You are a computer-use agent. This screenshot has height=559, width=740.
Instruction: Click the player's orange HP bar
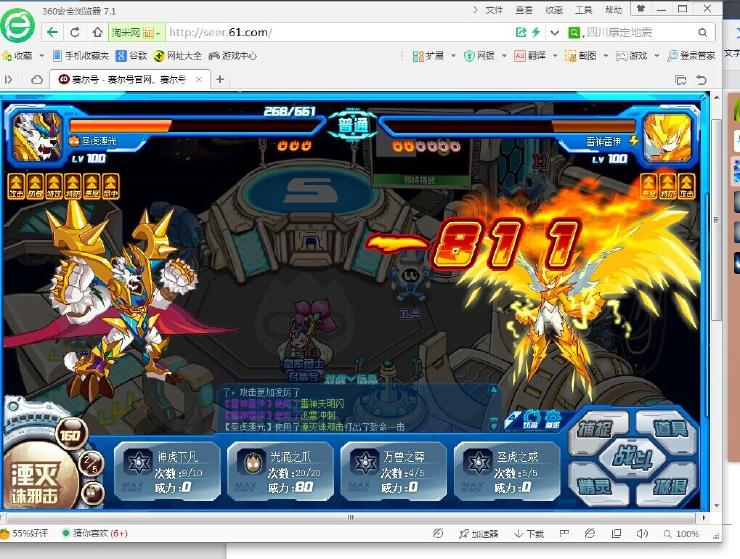coord(120,126)
